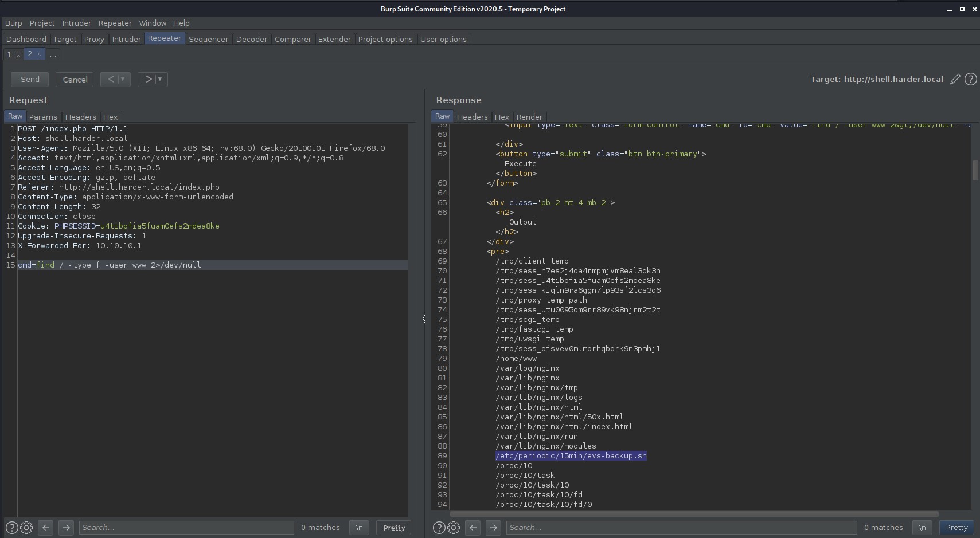The image size is (980, 538).
Task: Cancel the request
Action: click(75, 80)
